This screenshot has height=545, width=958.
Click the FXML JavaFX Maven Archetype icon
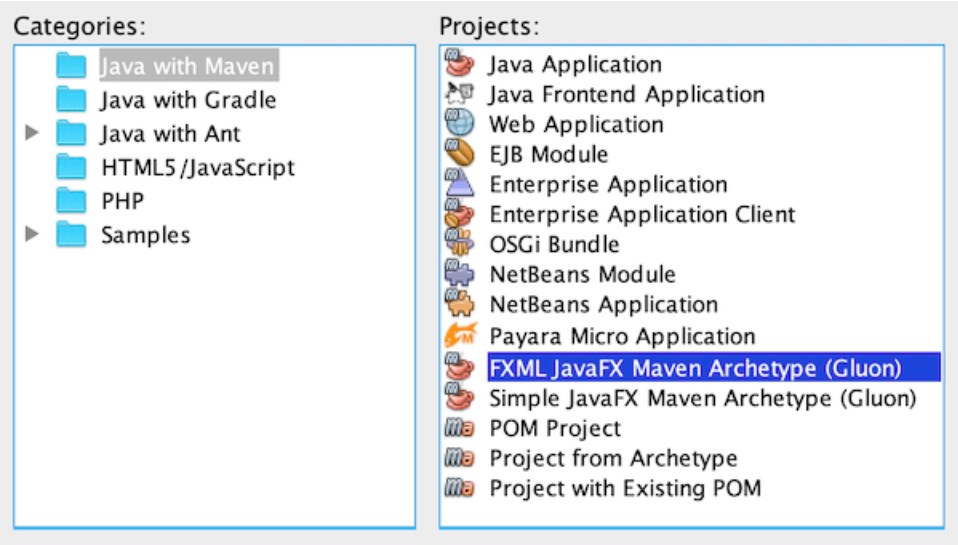[459, 367]
